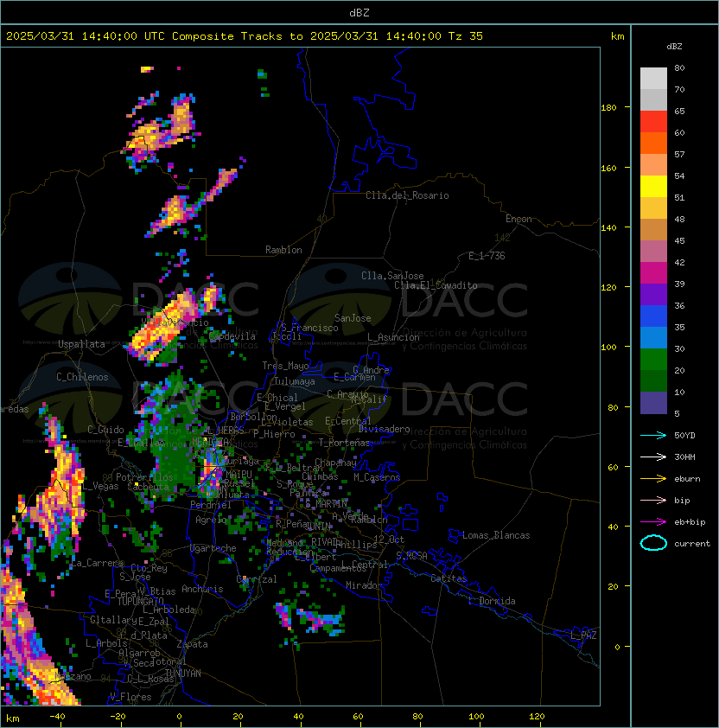The height and width of the screenshot is (728, 719).
Task: Click the cyan 'current' ellipse legend icon
Action: pyautogui.click(x=653, y=543)
